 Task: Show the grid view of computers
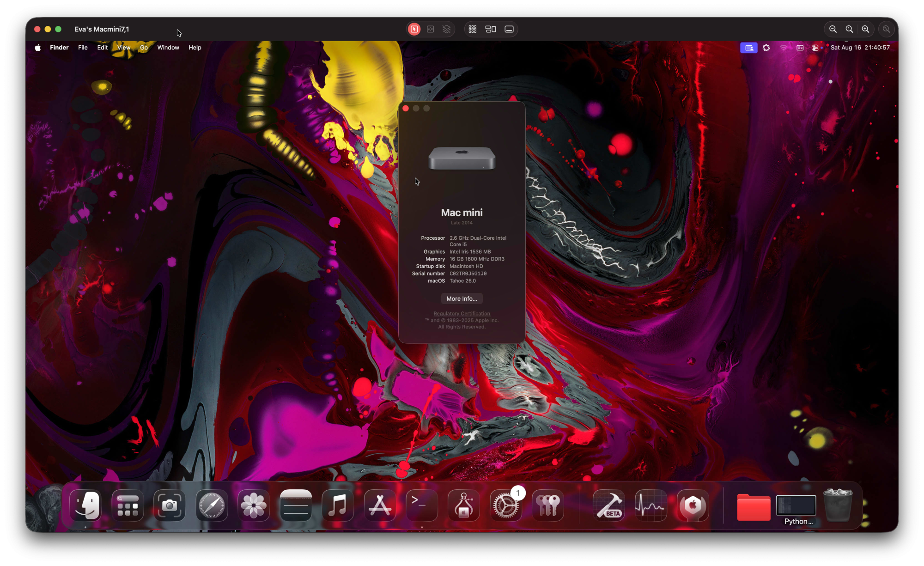tap(472, 29)
